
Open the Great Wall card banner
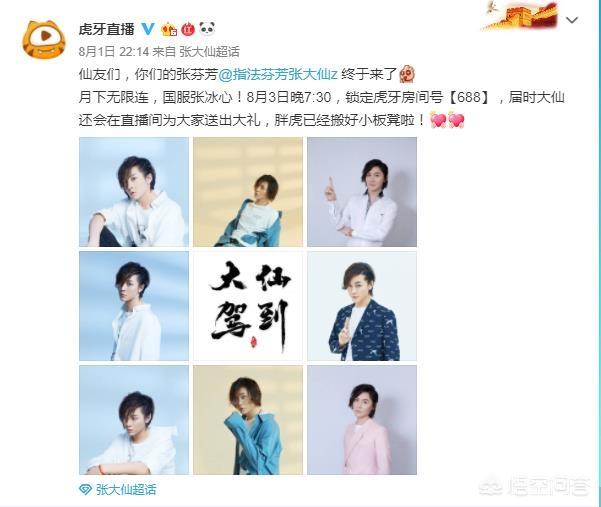click(x=521, y=15)
